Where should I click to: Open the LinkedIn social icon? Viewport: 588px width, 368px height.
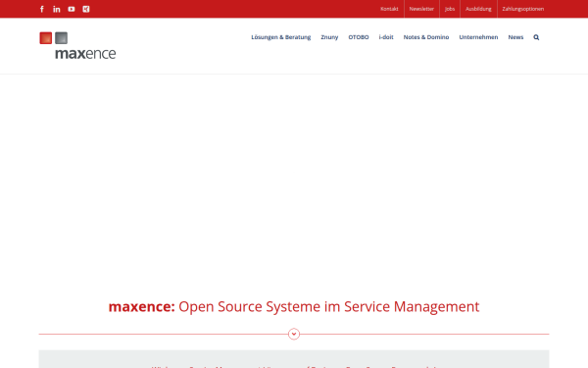pos(57,9)
